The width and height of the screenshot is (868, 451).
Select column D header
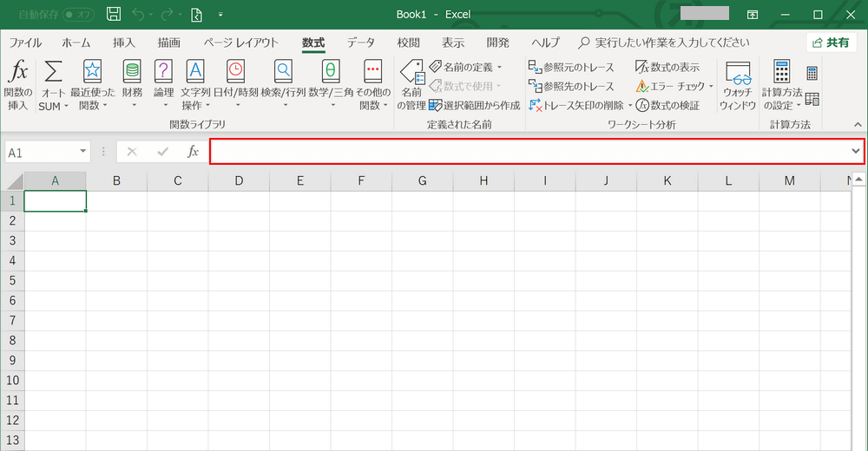tap(239, 181)
